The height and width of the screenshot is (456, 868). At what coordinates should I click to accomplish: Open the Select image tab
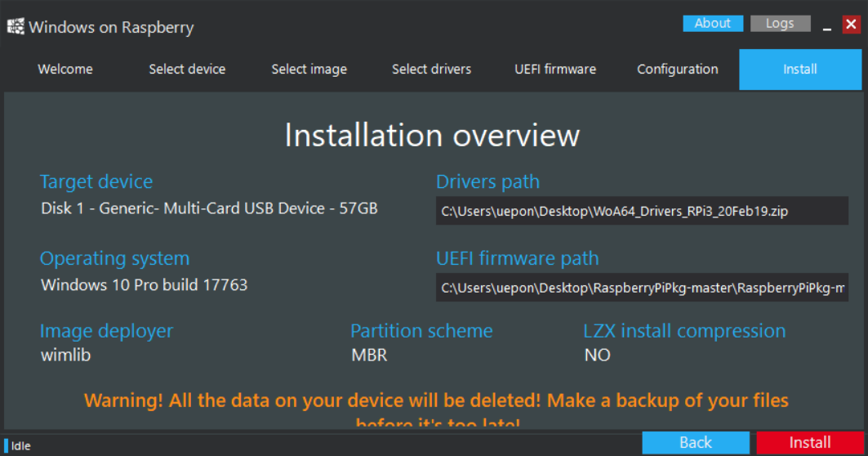coord(309,69)
